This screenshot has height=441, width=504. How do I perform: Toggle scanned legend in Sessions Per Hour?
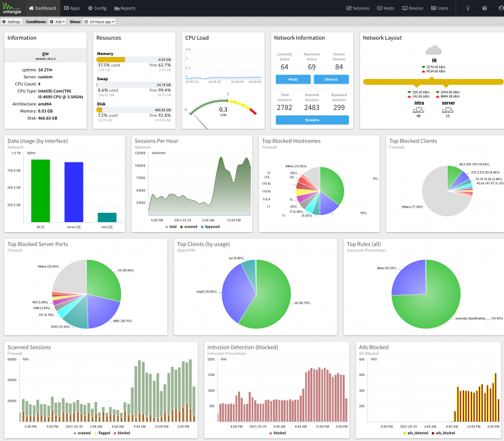[189, 227]
